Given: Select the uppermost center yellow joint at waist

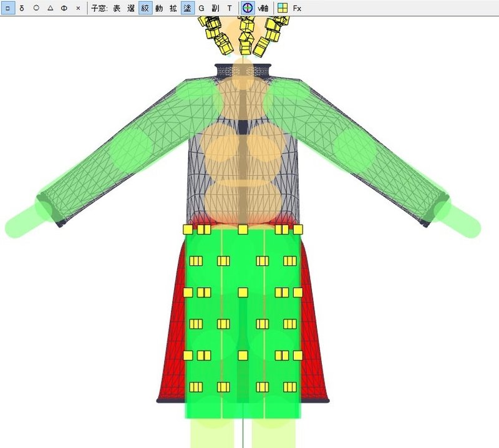Looking at the screenshot, I should [x=243, y=230].
